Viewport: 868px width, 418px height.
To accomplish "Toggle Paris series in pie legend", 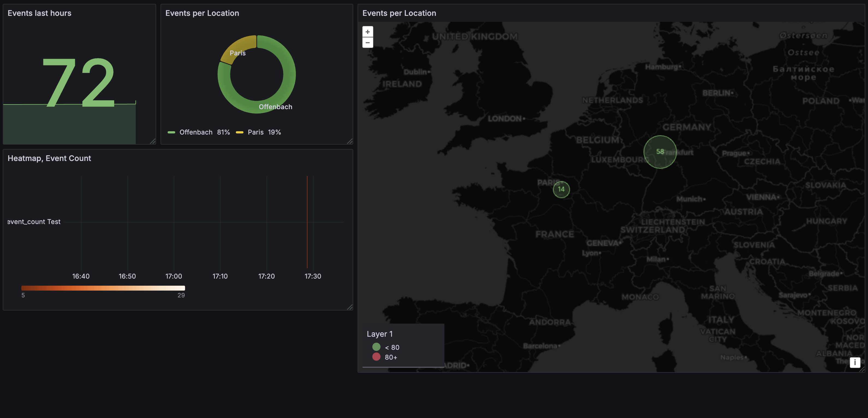I will pos(255,132).
